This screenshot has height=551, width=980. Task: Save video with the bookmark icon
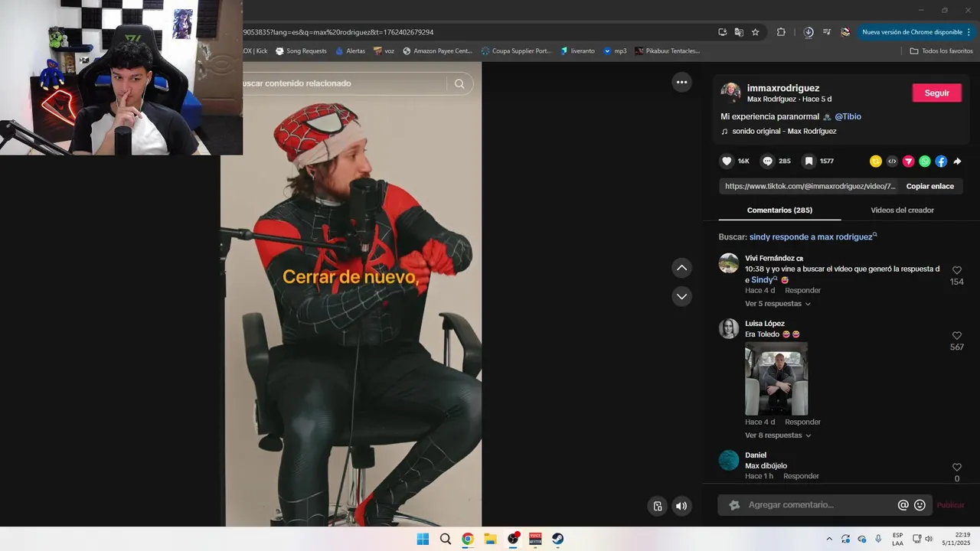click(808, 161)
